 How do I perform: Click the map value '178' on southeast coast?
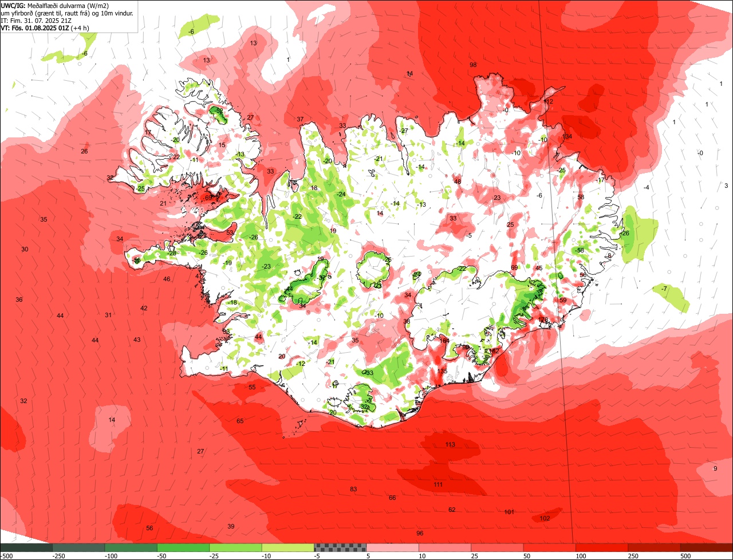pyautogui.click(x=543, y=320)
